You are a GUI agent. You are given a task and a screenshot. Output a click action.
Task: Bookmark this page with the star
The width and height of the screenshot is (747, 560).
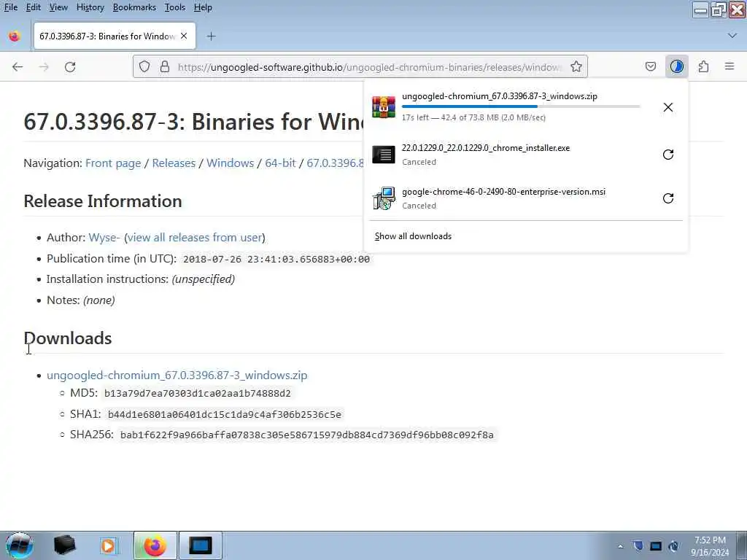click(576, 66)
